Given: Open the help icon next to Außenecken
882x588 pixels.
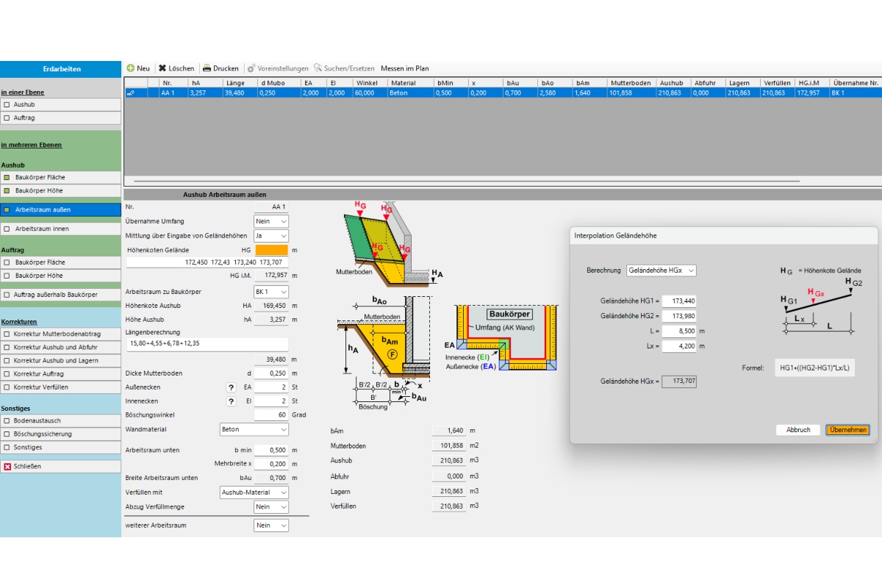Looking at the screenshot, I should [232, 387].
